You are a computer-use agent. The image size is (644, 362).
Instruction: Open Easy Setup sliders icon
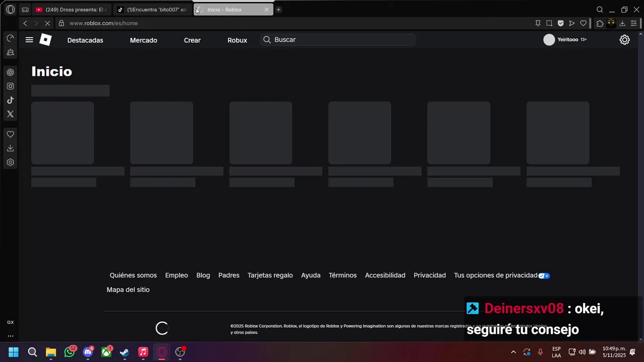[x=633, y=23]
